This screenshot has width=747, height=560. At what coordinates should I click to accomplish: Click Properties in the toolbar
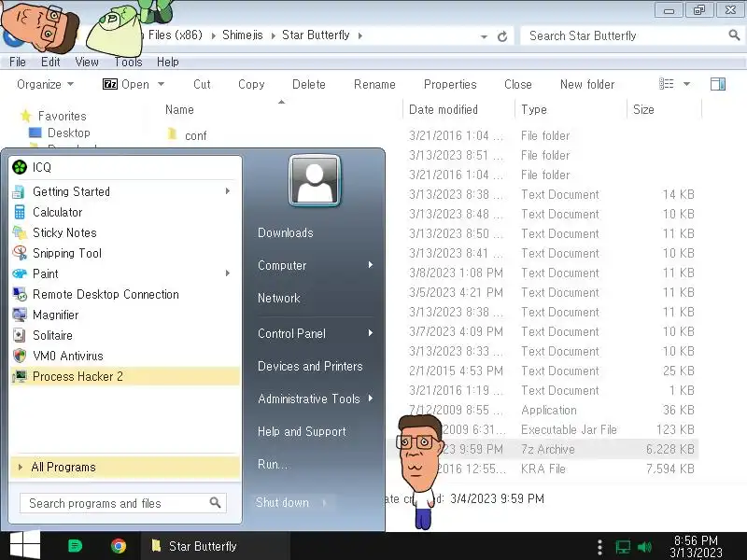click(450, 84)
